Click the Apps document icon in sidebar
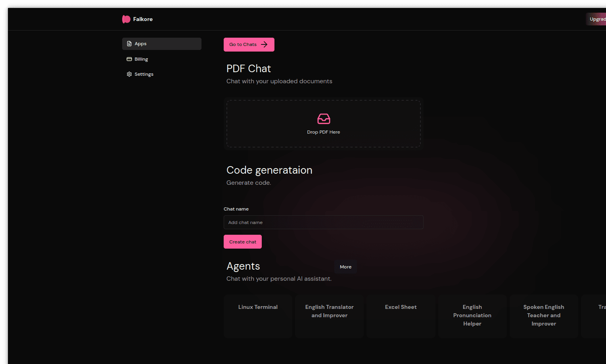 129,44
